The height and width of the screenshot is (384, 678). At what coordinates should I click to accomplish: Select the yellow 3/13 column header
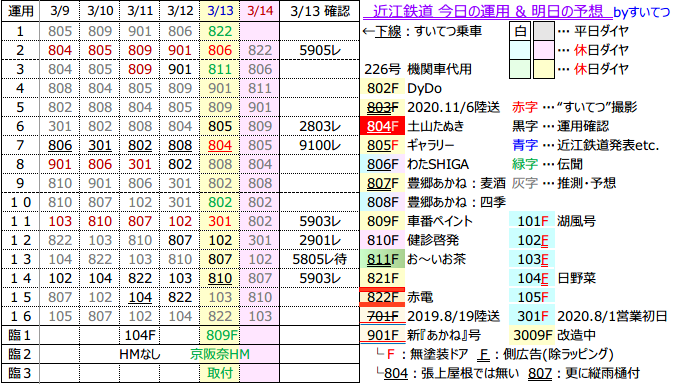point(220,11)
